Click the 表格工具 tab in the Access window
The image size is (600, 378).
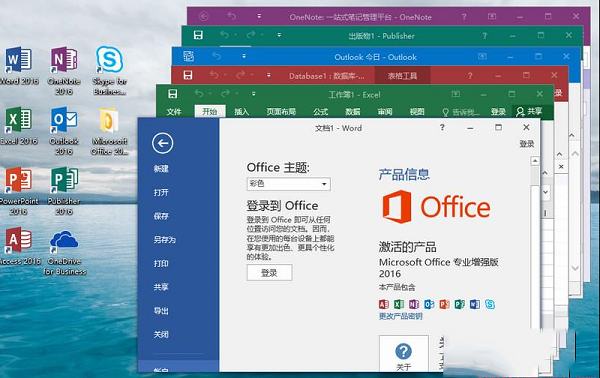click(x=403, y=76)
